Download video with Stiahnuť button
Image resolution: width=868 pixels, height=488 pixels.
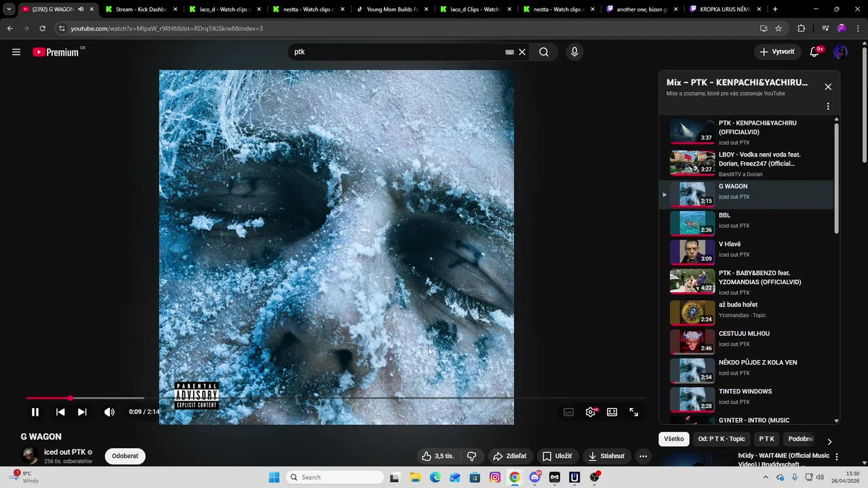click(x=607, y=456)
